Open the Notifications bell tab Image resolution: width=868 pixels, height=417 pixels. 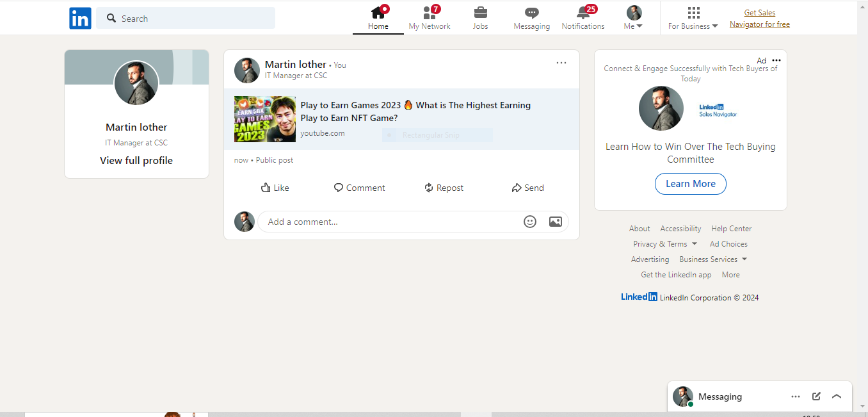click(583, 18)
